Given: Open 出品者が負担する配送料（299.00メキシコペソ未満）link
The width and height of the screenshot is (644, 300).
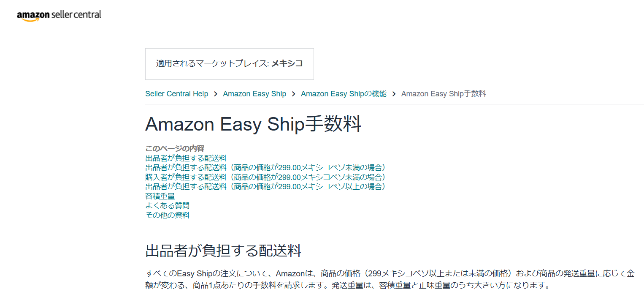Looking at the screenshot, I should click(265, 167).
